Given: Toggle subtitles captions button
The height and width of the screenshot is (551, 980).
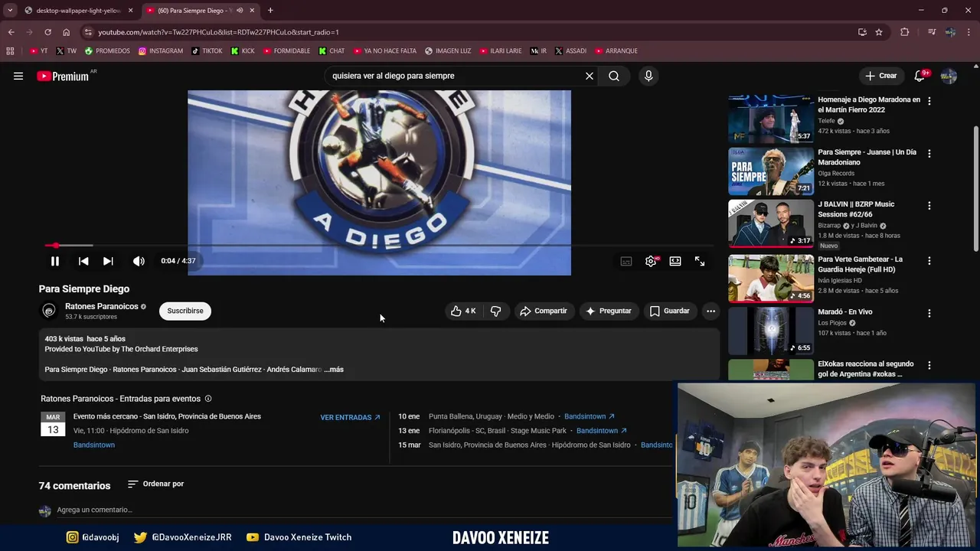Looking at the screenshot, I should (x=626, y=261).
